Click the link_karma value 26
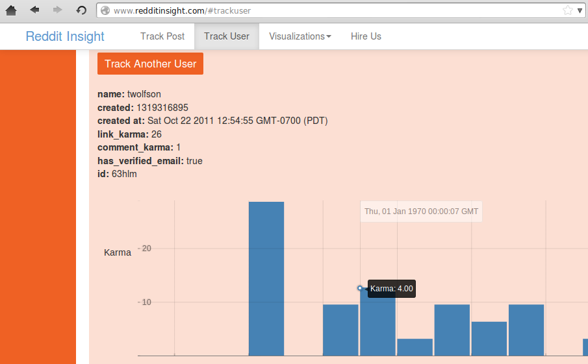The height and width of the screenshot is (364, 588). (157, 134)
